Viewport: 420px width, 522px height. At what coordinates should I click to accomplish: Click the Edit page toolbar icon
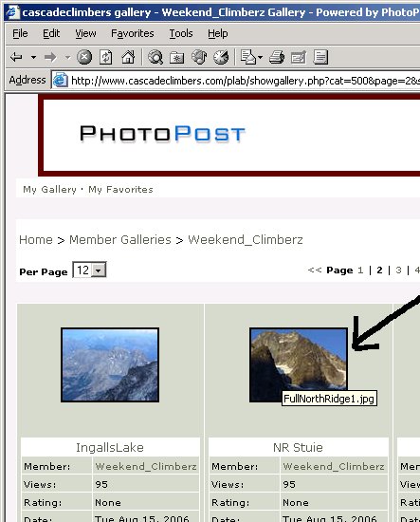click(x=299, y=57)
